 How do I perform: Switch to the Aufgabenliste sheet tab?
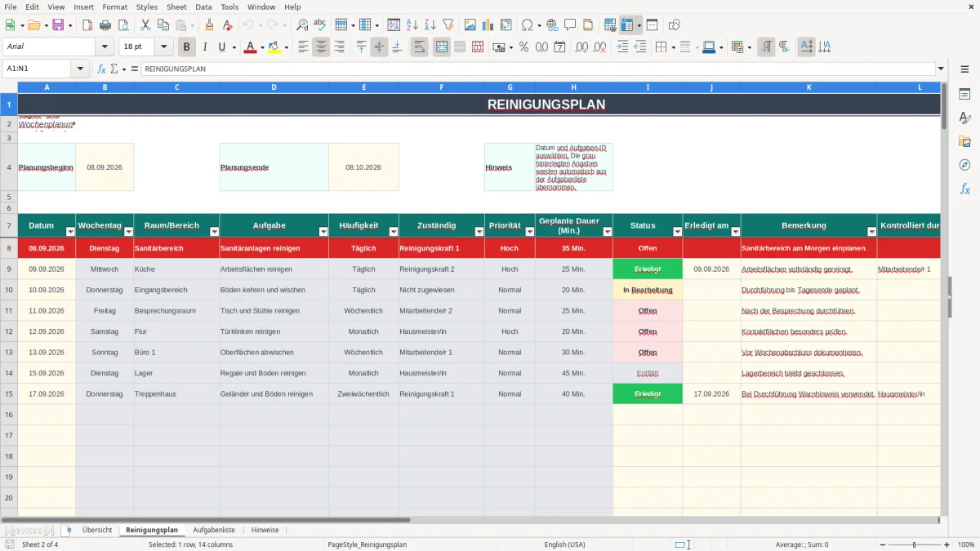pos(214,530)
